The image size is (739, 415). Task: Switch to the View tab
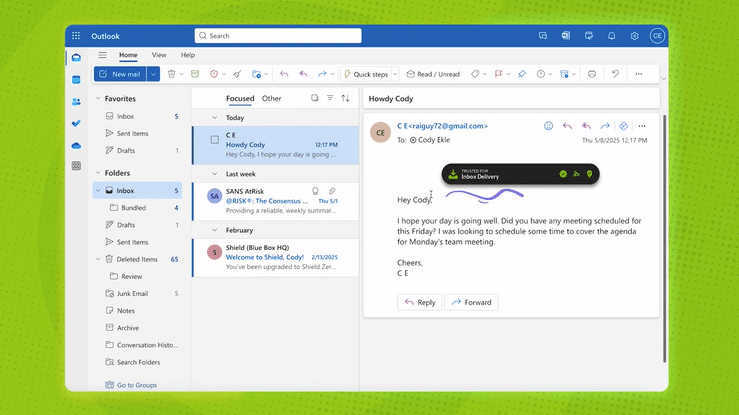pyautogui.click(x=159, y=55)
